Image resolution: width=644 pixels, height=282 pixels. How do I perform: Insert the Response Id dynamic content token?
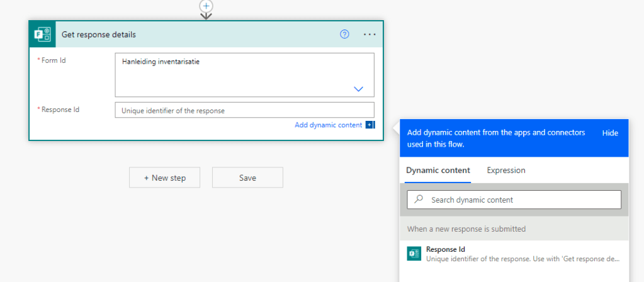(x=514, y=253)
